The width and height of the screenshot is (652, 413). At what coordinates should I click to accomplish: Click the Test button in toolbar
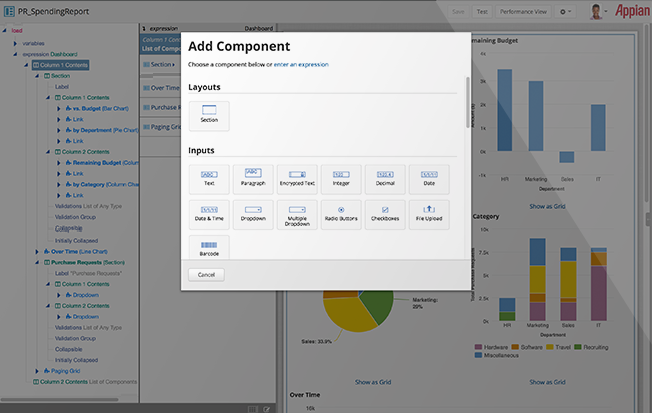482,12
